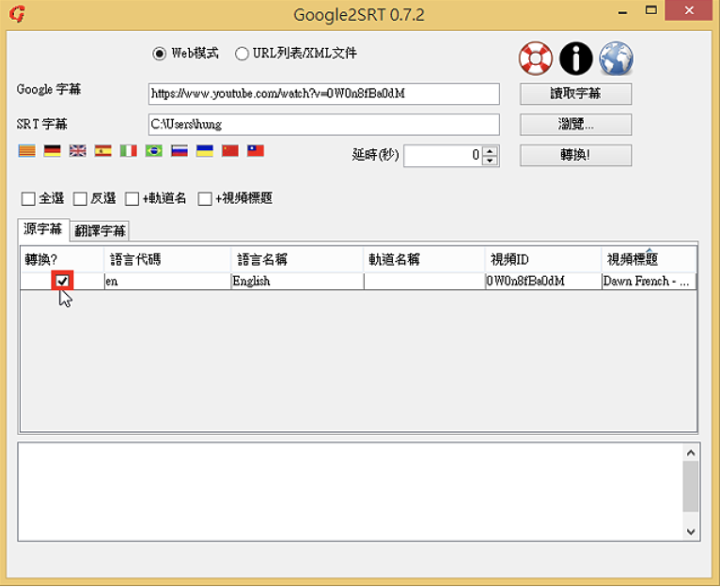Select the Taiwan flag language
The height and width of the screenshot is (588, 720).
click(256, 150)
